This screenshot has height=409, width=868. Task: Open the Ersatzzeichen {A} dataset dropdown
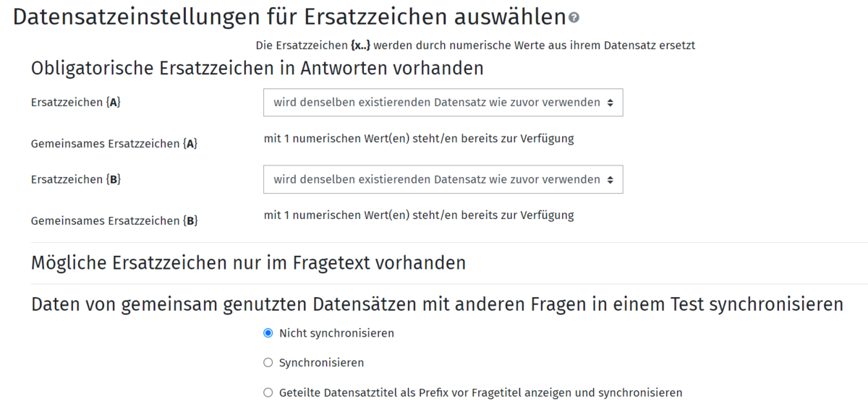443,103
